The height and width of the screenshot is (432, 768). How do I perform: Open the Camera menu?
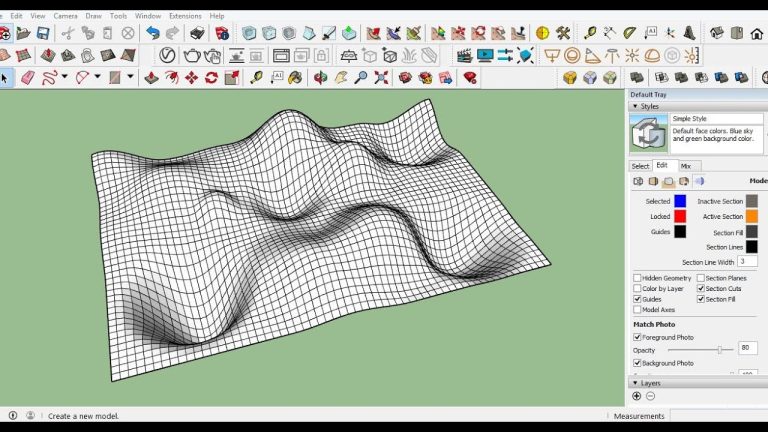(65, 16)
